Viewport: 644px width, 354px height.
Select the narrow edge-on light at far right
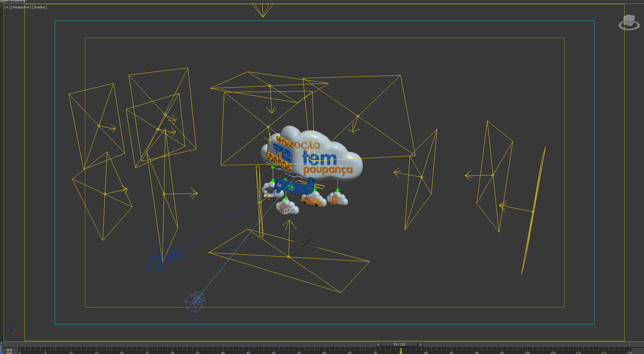pos(533,211)
